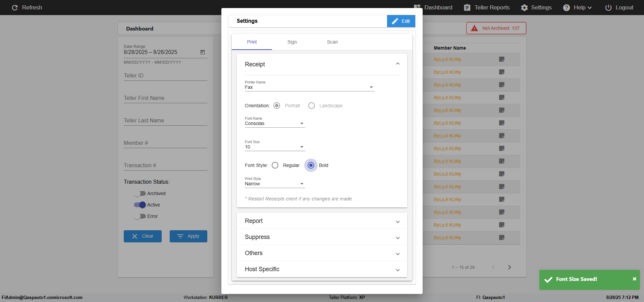Open the Date Range calendar picker icon

pyautogui.click(x=203, y=52)
